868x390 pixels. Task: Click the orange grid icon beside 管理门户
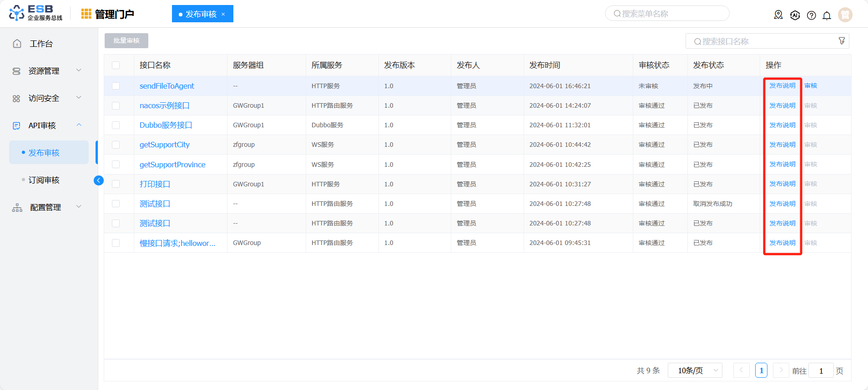pyautogui.click(x=86, y=14)
